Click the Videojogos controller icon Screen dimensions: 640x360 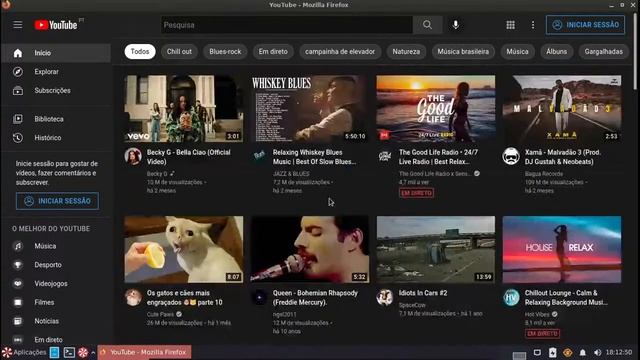point(18,284)
